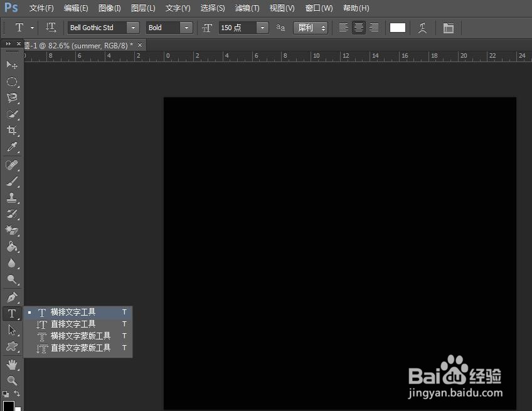Open the 编辑(E) menu
Image resolution: width=532 pixels, height=411 pixels.
(x=76, y=8)
